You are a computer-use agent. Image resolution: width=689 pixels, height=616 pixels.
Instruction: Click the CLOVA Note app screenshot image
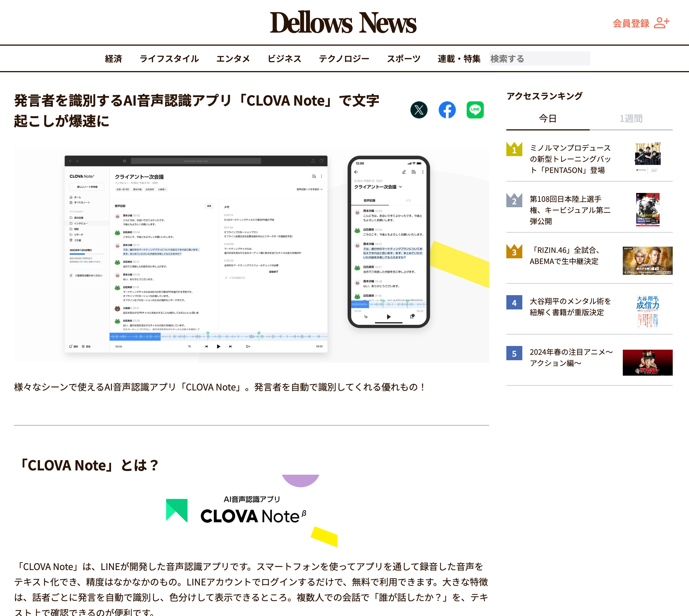[251, 255]
